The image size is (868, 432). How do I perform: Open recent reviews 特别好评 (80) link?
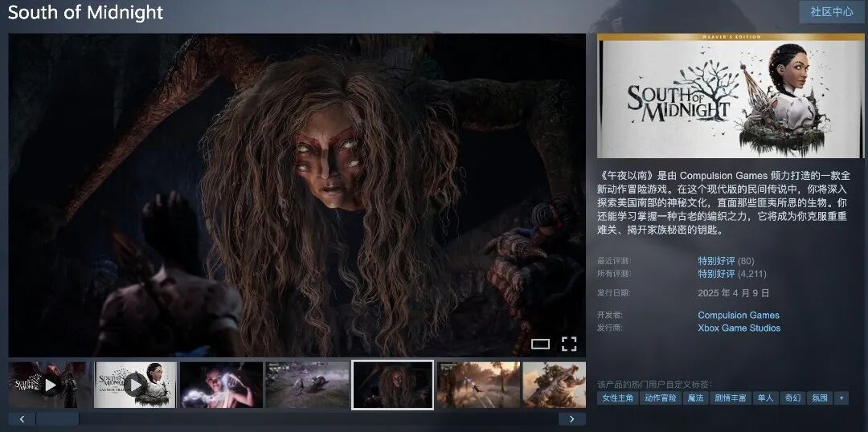point(726,261)
